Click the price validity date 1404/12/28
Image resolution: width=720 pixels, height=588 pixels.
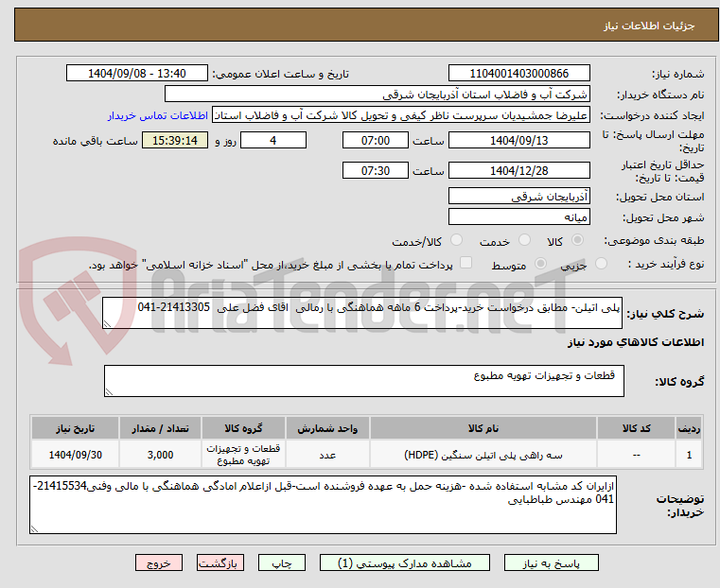518,170
